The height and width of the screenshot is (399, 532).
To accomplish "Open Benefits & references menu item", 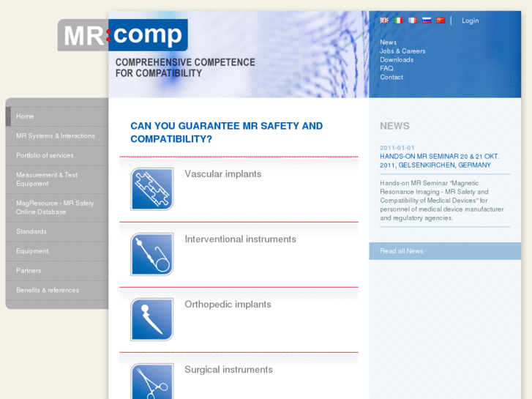I will tap(57, 291).
